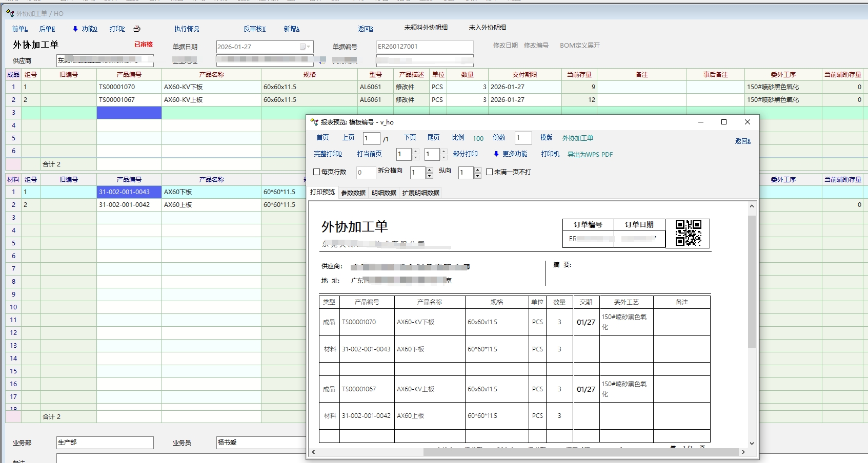The image size is (868, 463).
Task: Click the 完整打印 button
Action: [x=328, y=154]
